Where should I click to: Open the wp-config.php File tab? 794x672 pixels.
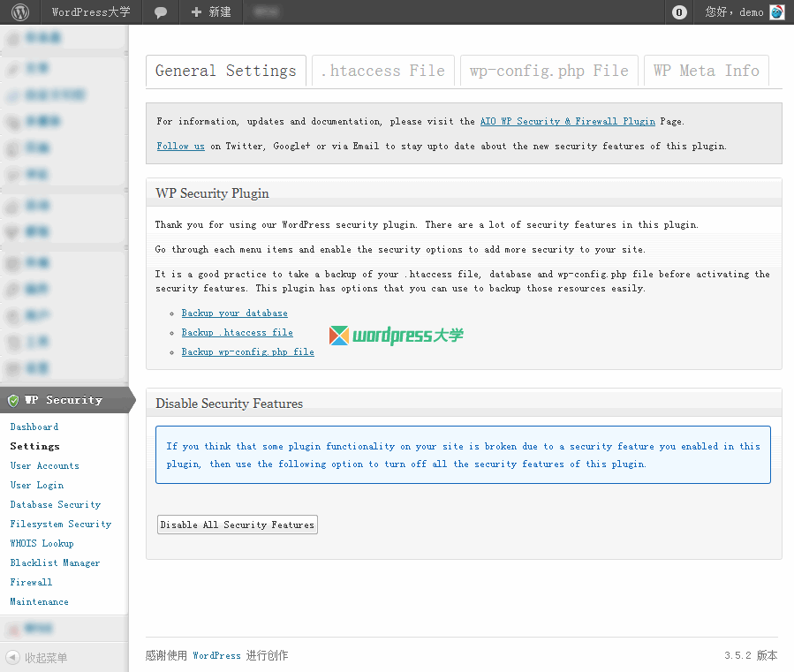click(x=549, y=71)
